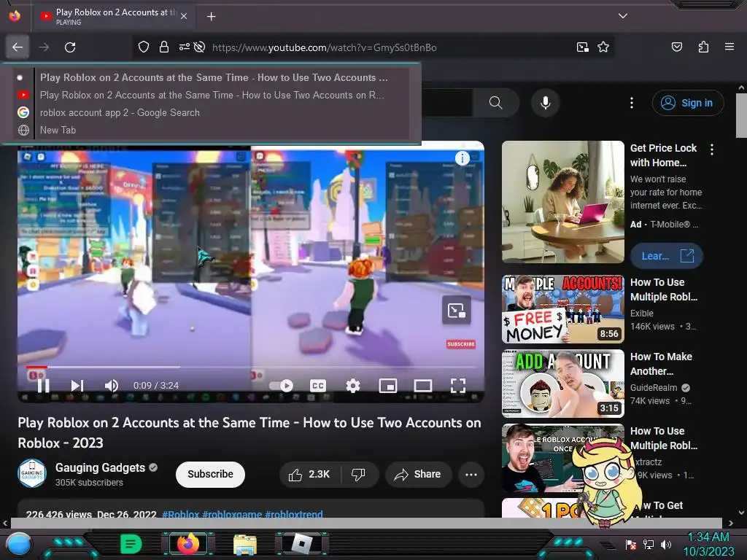Switch to miniplayer mode
This screenshot has width=747, height=560.
tap(388, 385)
